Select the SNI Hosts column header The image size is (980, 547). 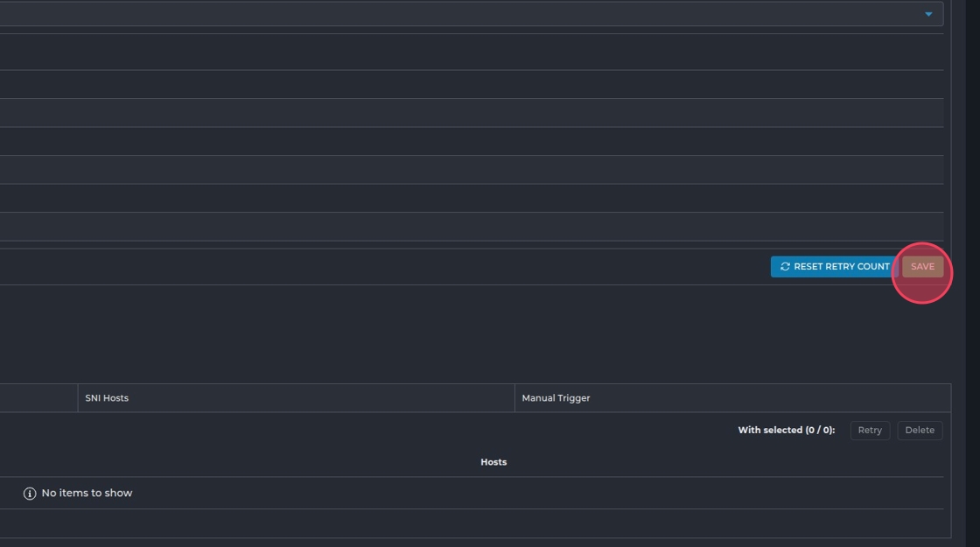point(107,398)
